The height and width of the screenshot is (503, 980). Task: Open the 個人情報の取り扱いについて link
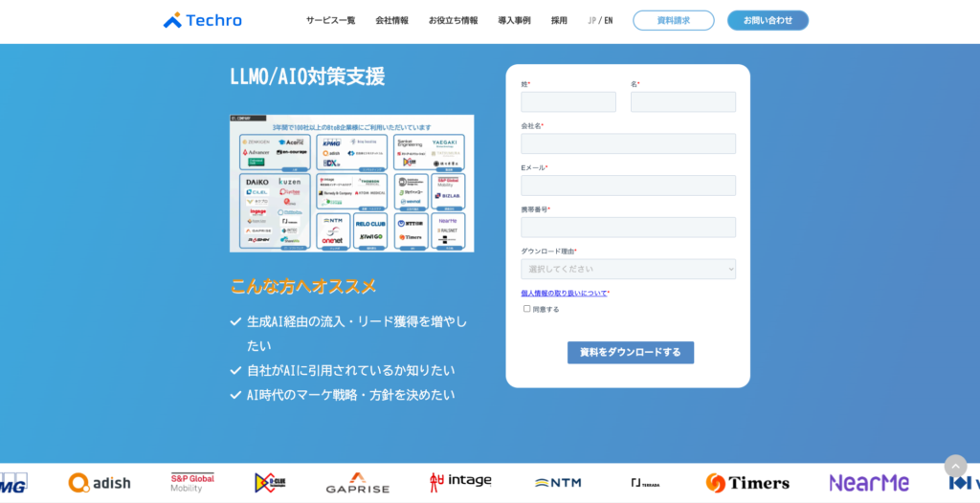coord(563,293)
